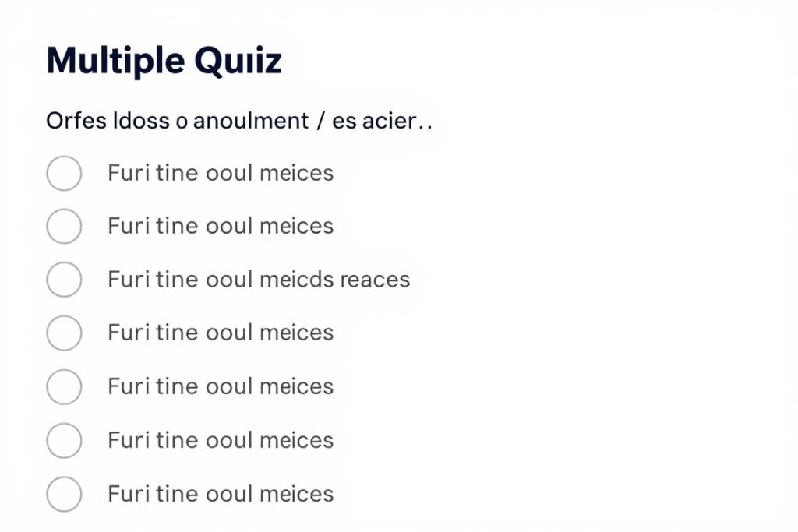Image resolution: width=798 pixels, height=532 pixels.
Task: Select the radio button beside 'Furi tine ooul meicds reaces'
Action: pos(64,279)
